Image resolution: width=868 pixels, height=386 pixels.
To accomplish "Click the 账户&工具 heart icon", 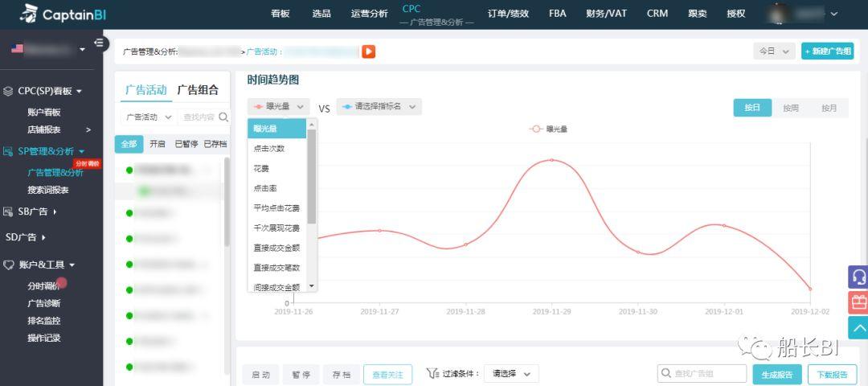I will tap(8, 265).
